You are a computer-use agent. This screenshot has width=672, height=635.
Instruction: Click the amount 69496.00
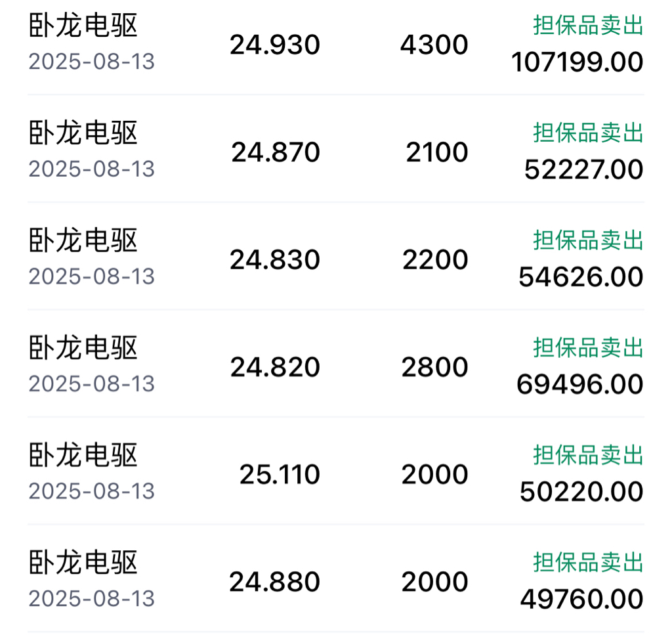[580, 384]
